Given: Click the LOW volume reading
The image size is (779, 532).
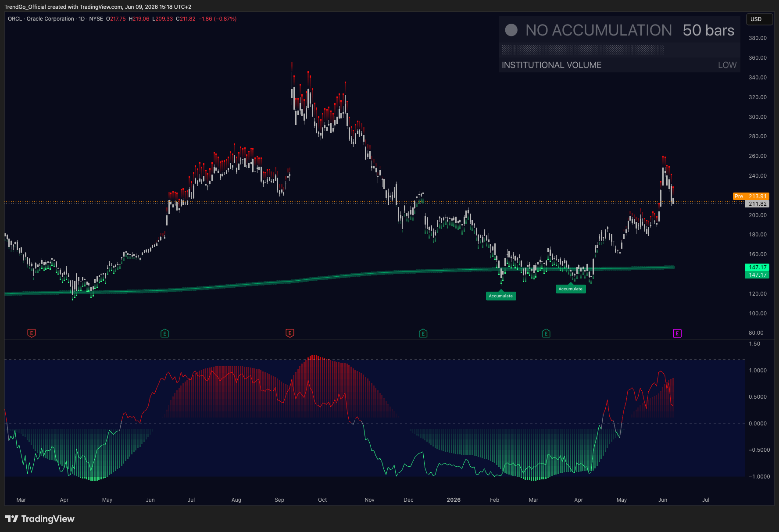Looking at the screenshot, I should click(727, 65).
